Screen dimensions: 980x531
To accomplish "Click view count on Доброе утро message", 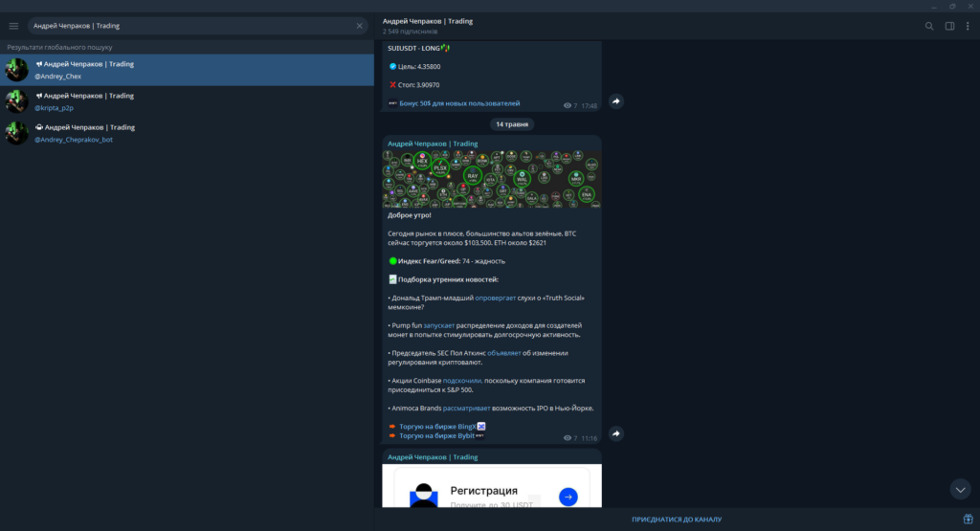I will [x=570, y=438].
